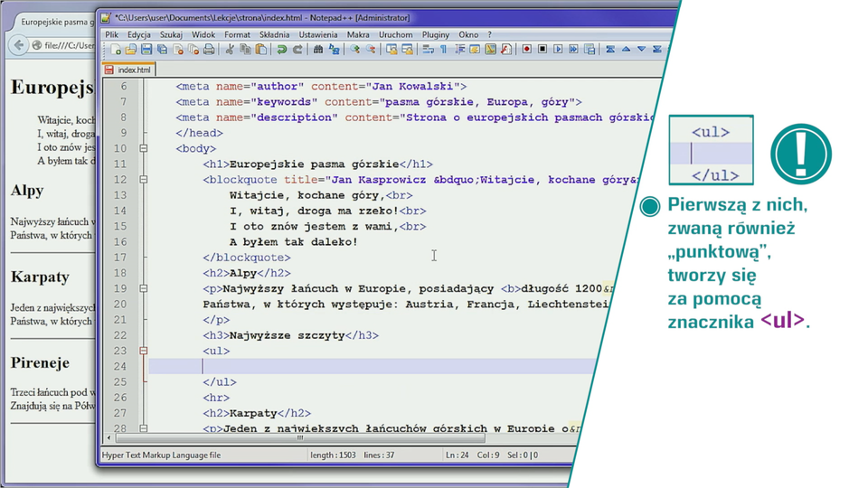The height and width of the screenshot is (488, 868).
Task: Open the Uruchom menu
Action: 395,34
